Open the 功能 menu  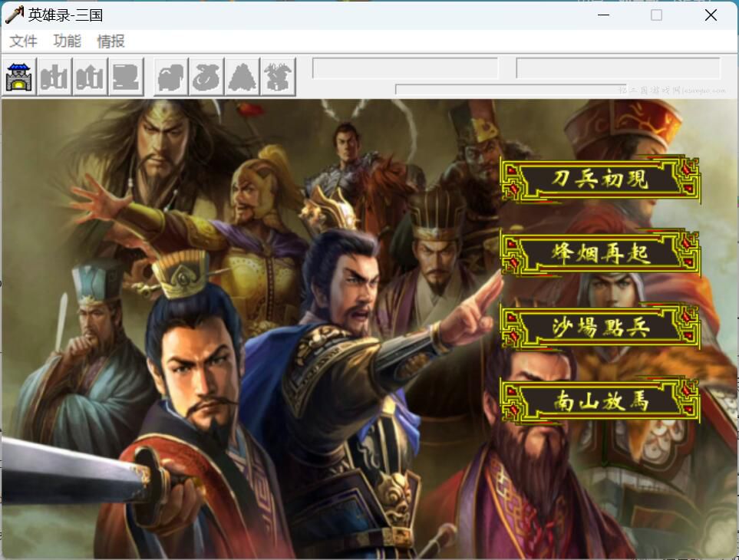(x=67, y=41)
